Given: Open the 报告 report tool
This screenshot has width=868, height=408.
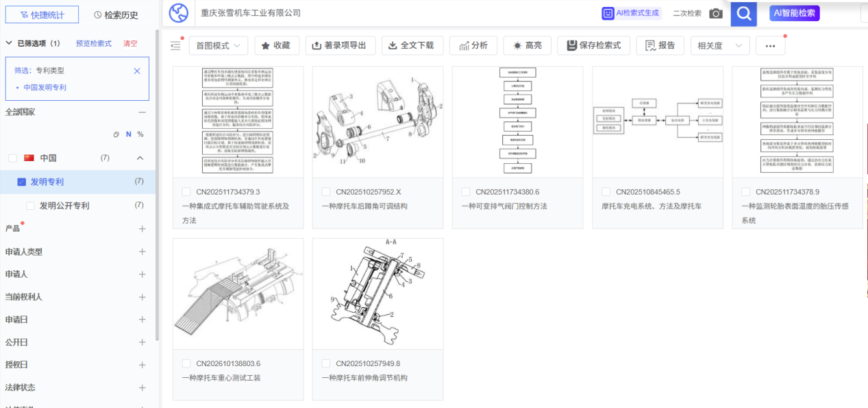Looking at the screenshot, I should 659,45.
